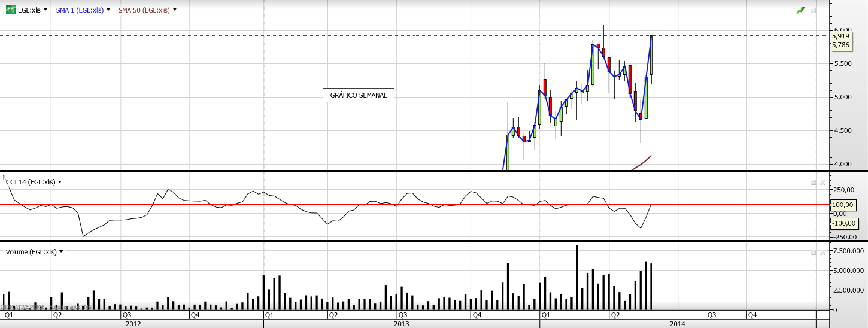
Task: Open the SMA 1 (EGL:xlis) dropdown
Action: (x=108, y=10)
